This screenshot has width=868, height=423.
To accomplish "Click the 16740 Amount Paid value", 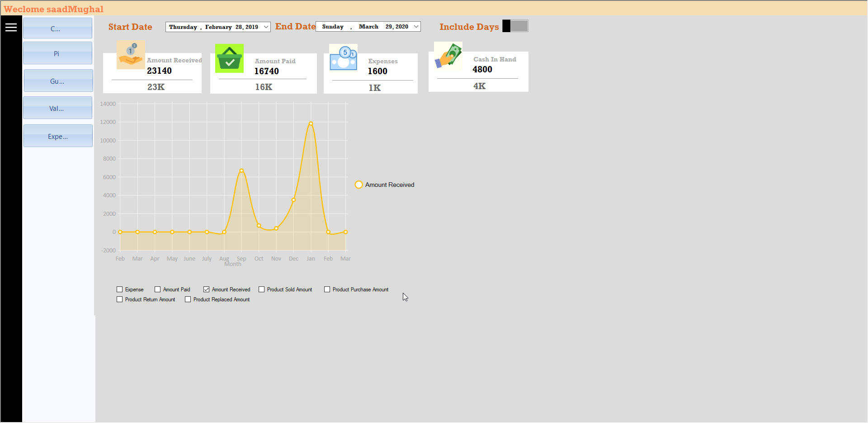I will (266, 71).
